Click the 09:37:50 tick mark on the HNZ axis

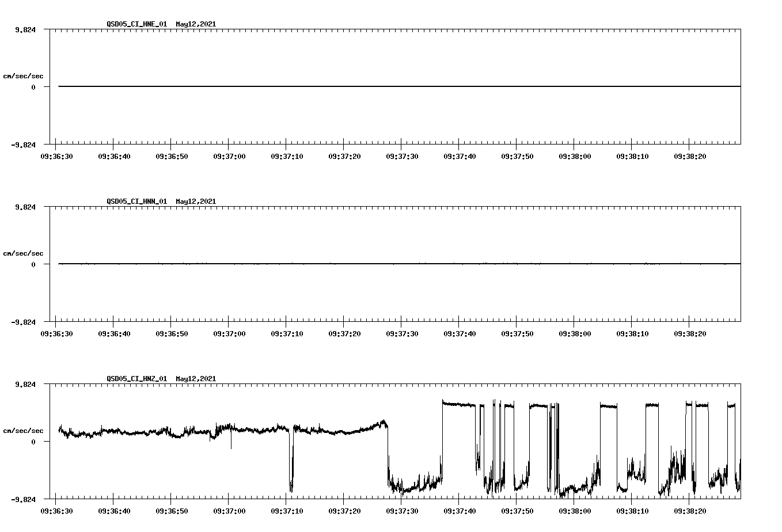click(517, 499)
